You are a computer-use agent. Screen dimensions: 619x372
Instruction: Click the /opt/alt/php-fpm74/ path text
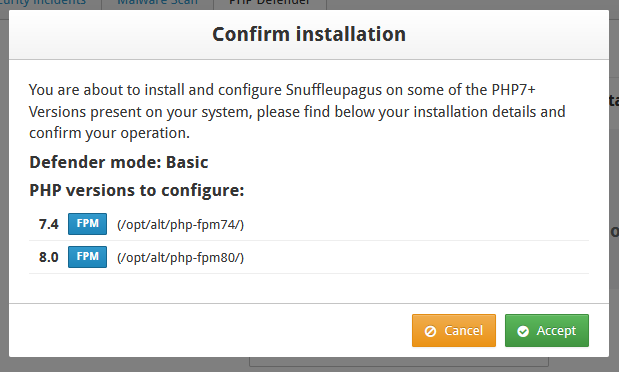point(180,225)
